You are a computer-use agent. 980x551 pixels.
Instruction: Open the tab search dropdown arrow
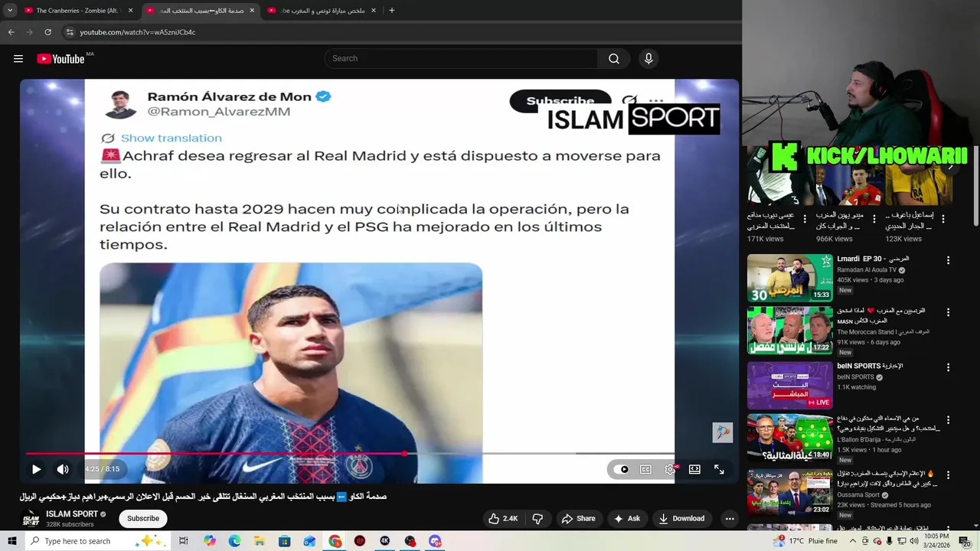coord(10,11)
